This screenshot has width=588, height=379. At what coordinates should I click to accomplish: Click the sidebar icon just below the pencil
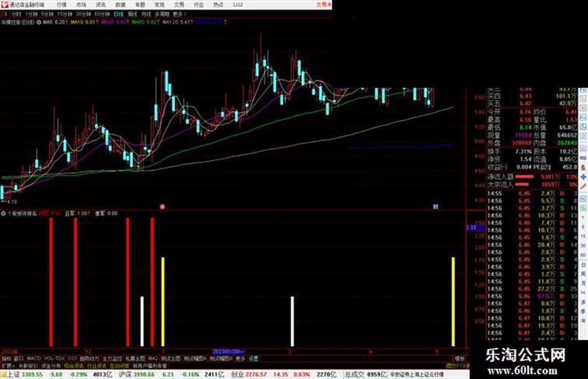[583, 200]
